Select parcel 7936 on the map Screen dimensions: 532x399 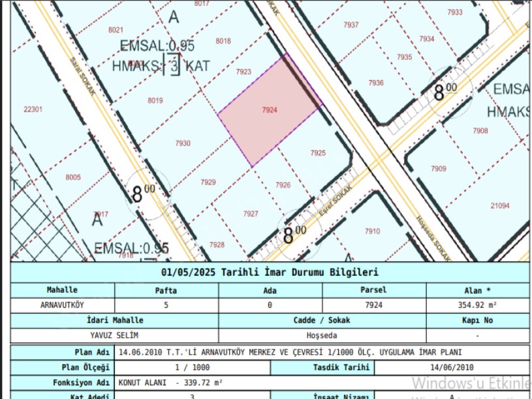[x=376, y=83]
